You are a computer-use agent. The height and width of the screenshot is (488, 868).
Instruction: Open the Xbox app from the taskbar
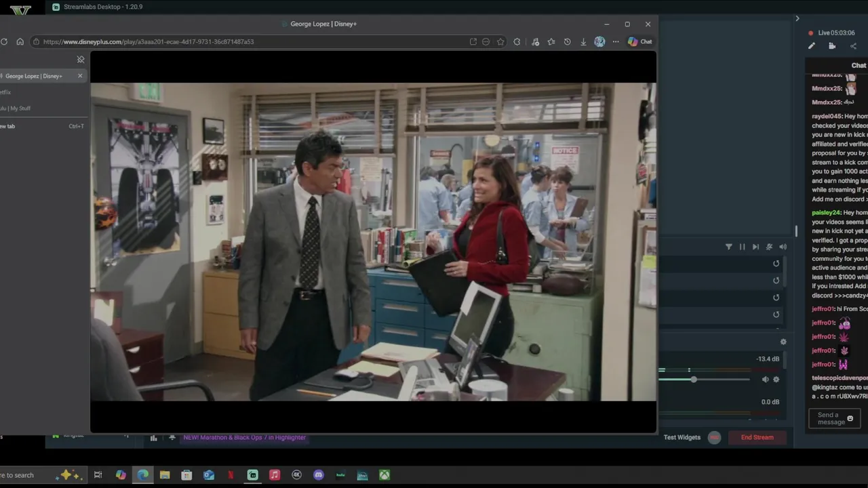pos(384,475)
